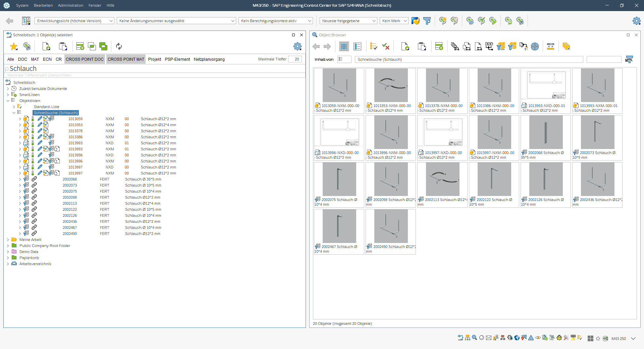Open the Bearbeiten menu

coord(43,5)
